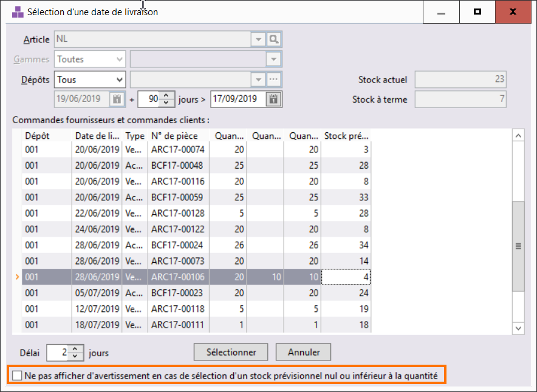Select row BCF17-00048
This screenshot has width=537, height=392.
[x=196, y=166]
